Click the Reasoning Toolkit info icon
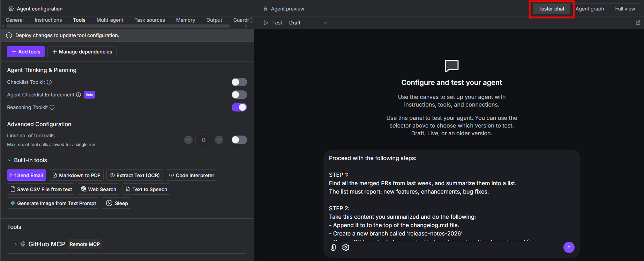The width and height of the screenshot is (644, 261). [52, 107]
